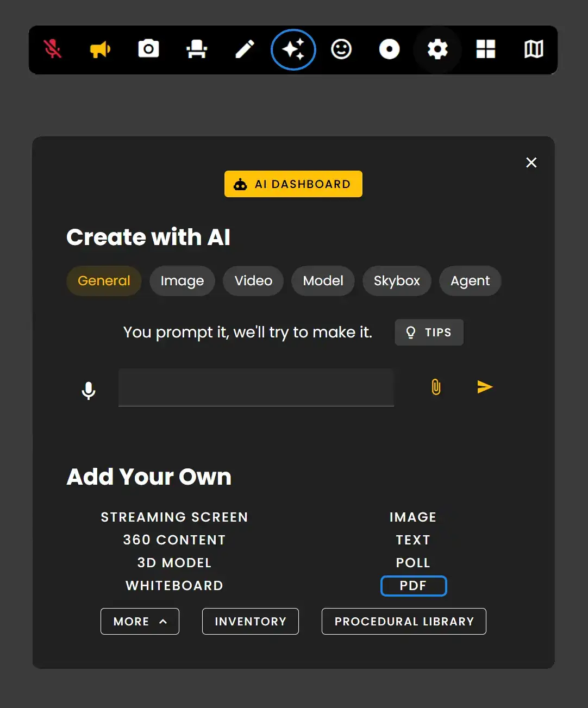Viewport: 588px width, 708px height.
Task: Switch to the Skybox tab
Action: [397, 281]
